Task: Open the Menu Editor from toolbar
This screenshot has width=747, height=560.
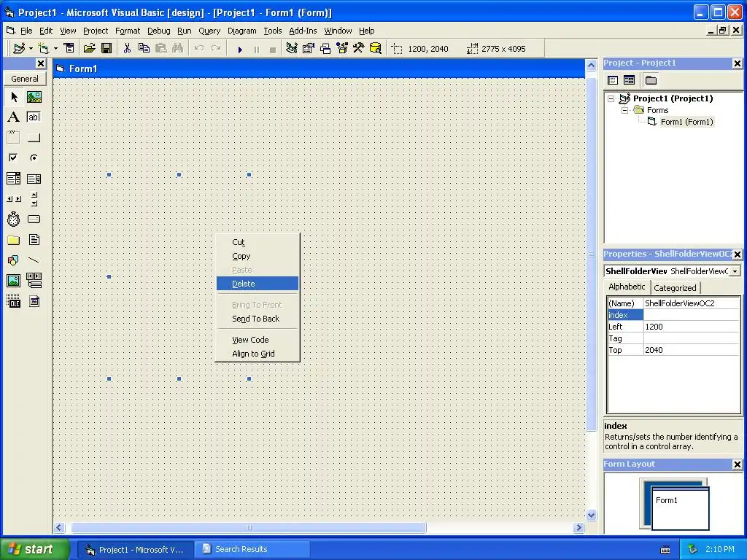Action: [69, 48]
